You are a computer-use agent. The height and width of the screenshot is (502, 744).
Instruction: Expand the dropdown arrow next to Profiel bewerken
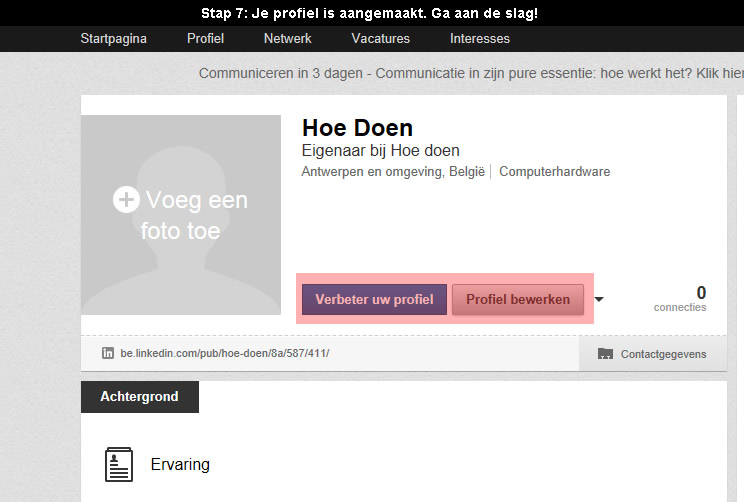coord(599,299)
